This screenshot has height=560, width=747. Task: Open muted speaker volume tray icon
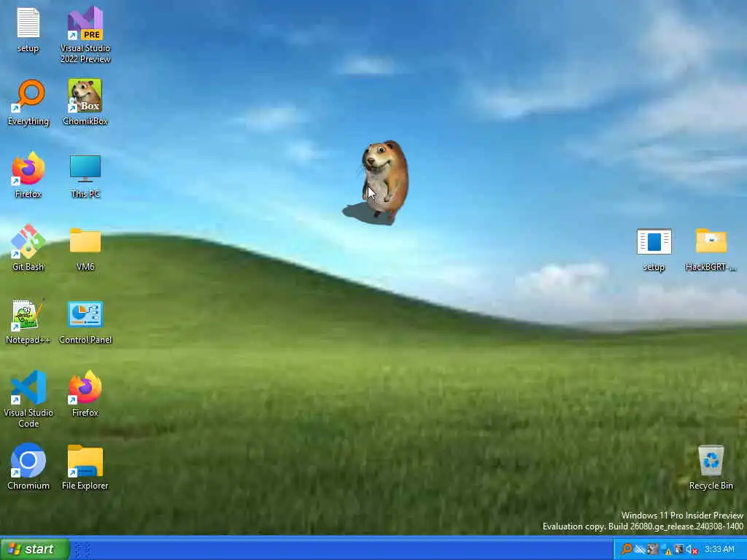point(692,550)
